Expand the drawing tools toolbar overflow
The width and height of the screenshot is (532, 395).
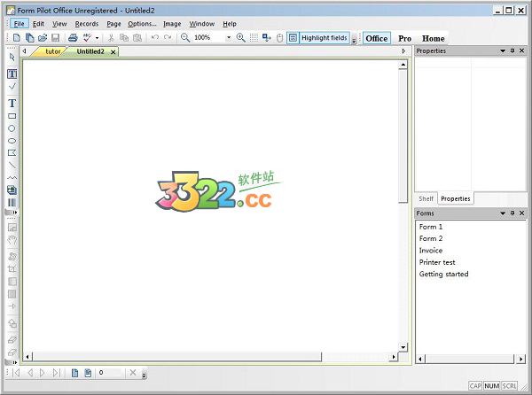12,213
